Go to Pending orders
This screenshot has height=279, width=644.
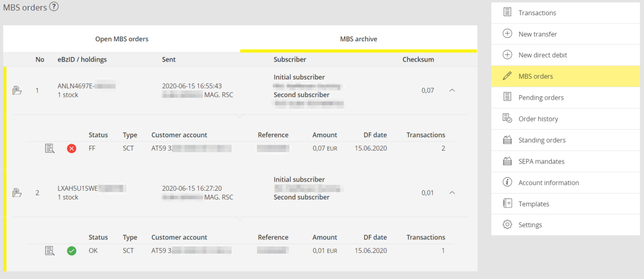tap(540, 97)
